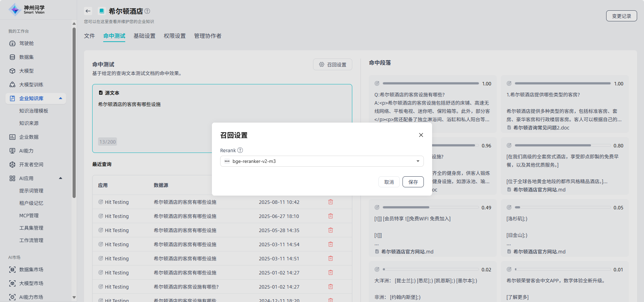Click the 1.00 paragraph card starting Q:希尔顿酒店的客房设施有哪些?
The image size is (644, 302).
(x=433, y=104)
